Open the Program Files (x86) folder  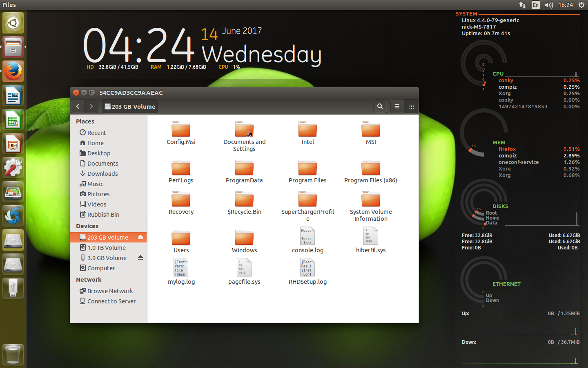tap(371, 172)
